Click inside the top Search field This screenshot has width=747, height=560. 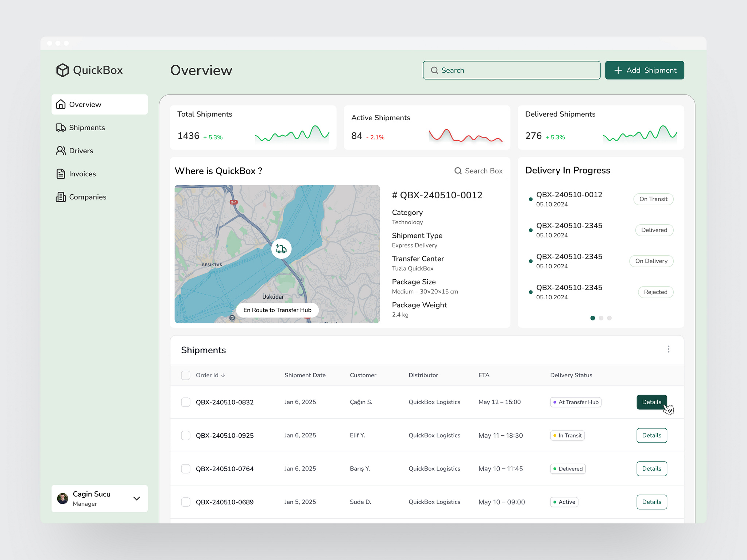511,70
